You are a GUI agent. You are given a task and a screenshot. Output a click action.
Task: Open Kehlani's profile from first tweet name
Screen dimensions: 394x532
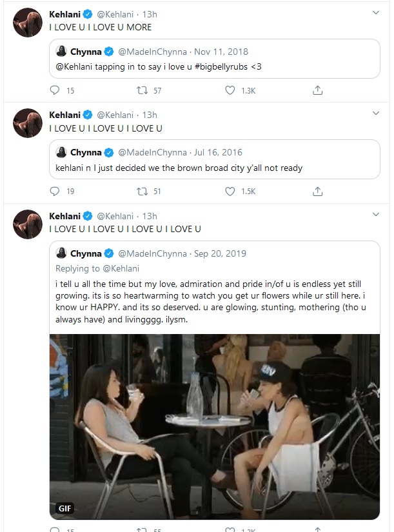tap(65, 14)
